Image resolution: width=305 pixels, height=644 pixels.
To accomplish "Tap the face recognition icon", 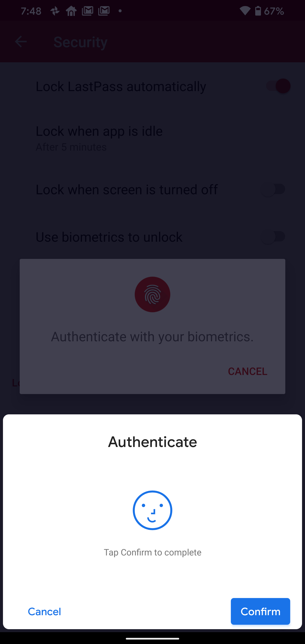I will click(x=152, y=510).
